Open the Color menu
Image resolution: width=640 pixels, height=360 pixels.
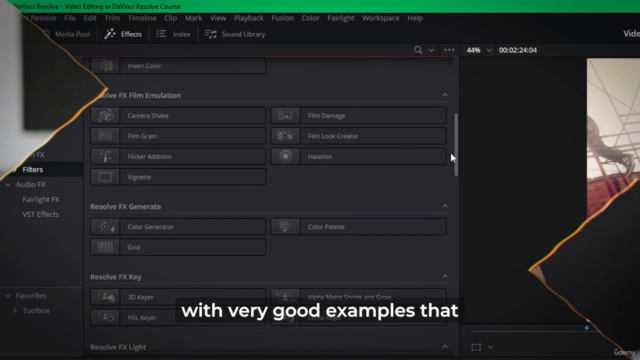[310, 18]
